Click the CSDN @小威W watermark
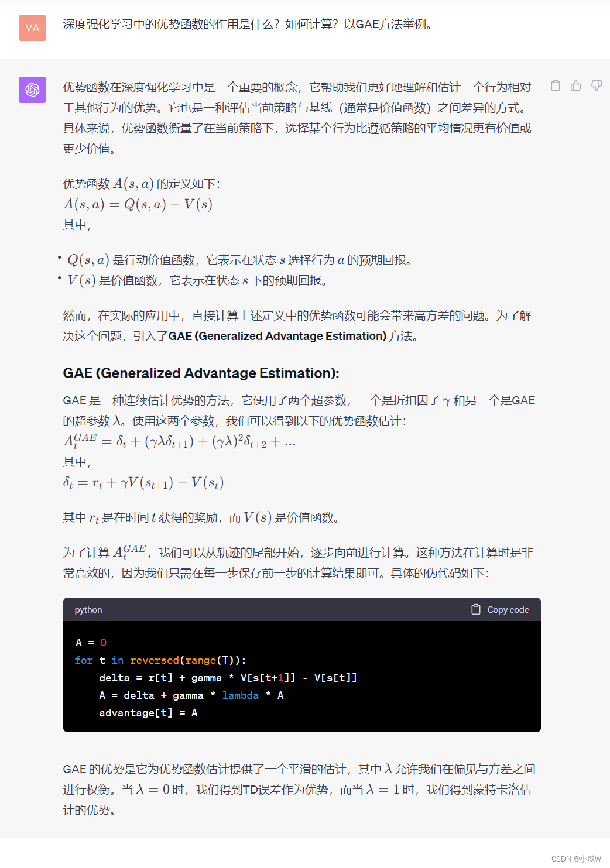The width and height of the screenshot is (610, 868). 576,859
